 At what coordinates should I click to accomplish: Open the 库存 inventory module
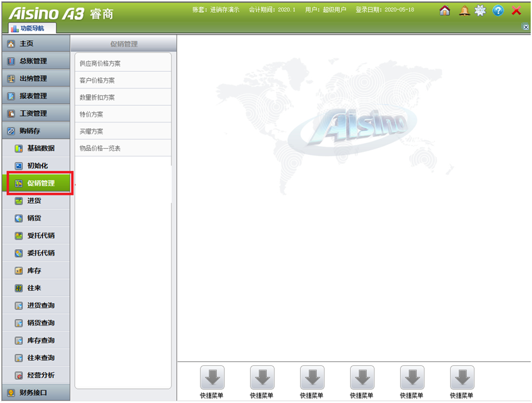tap(34, 270)
